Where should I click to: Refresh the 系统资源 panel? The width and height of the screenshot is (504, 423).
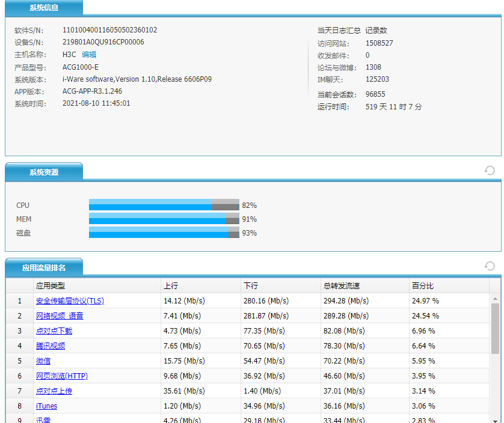(x=490, y=170)
